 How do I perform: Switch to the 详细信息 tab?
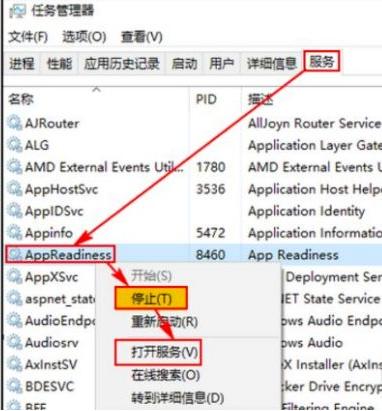pos(271,63)
